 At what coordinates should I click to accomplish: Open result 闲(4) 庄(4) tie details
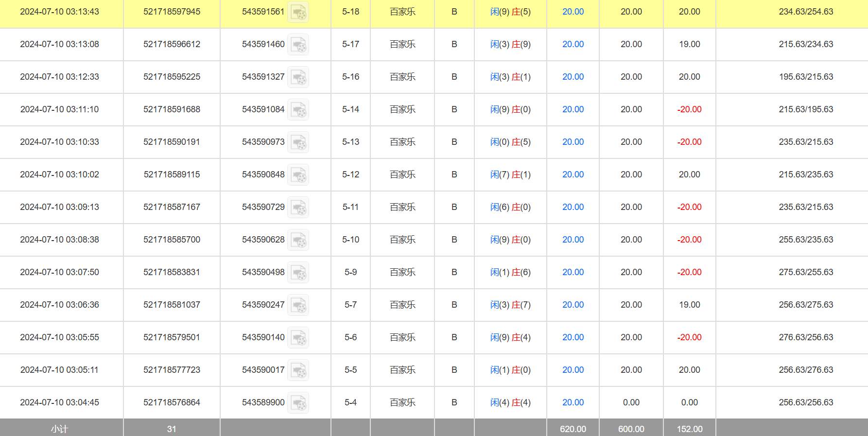coord(510,402)
